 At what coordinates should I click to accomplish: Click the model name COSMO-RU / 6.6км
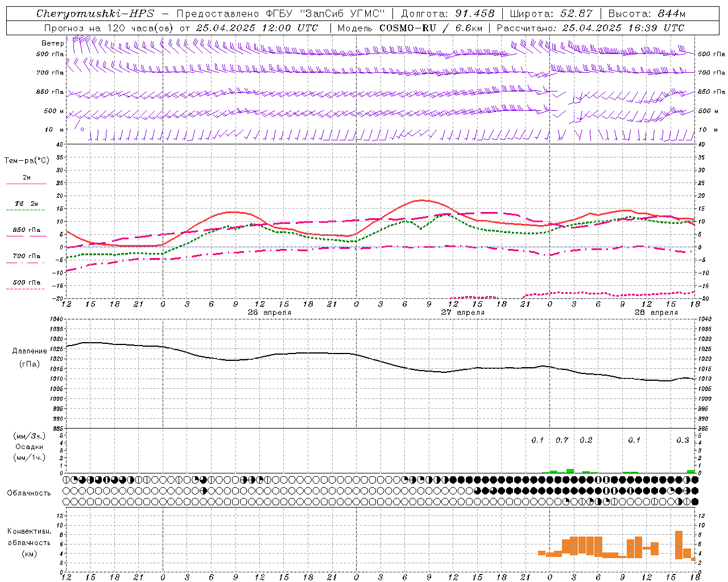point(430,28)
